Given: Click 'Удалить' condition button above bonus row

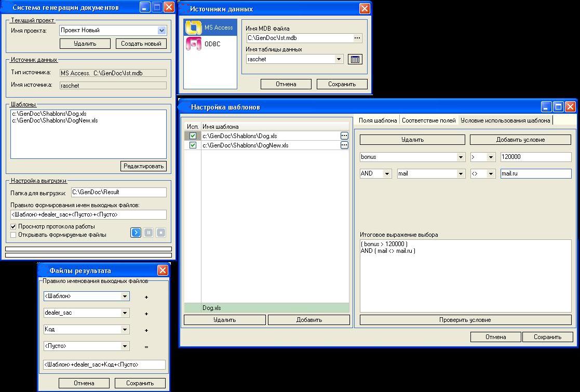Looking at the screenshot, I should (412, 140).
